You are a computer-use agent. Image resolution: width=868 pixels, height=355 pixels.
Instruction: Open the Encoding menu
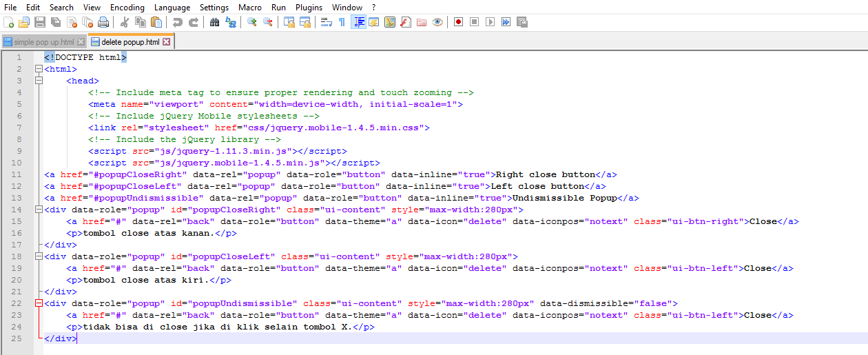coord(127,7)
